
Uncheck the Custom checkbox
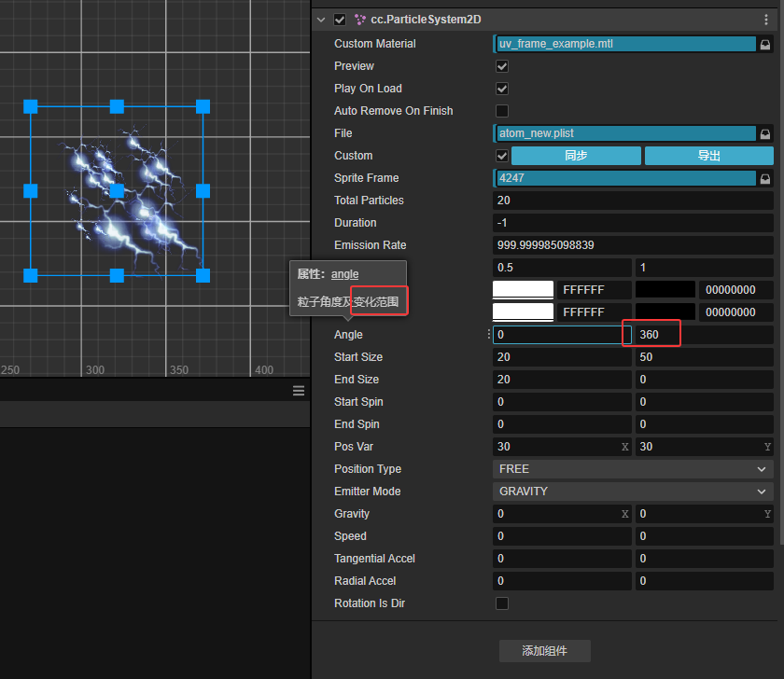[x=502, y=156]
